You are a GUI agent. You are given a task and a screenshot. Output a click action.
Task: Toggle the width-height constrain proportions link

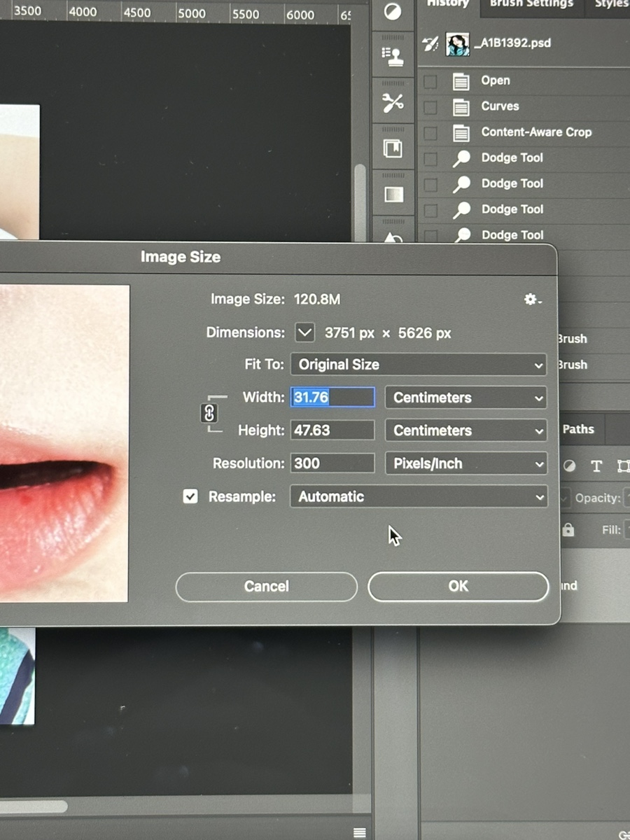(209, 414)
